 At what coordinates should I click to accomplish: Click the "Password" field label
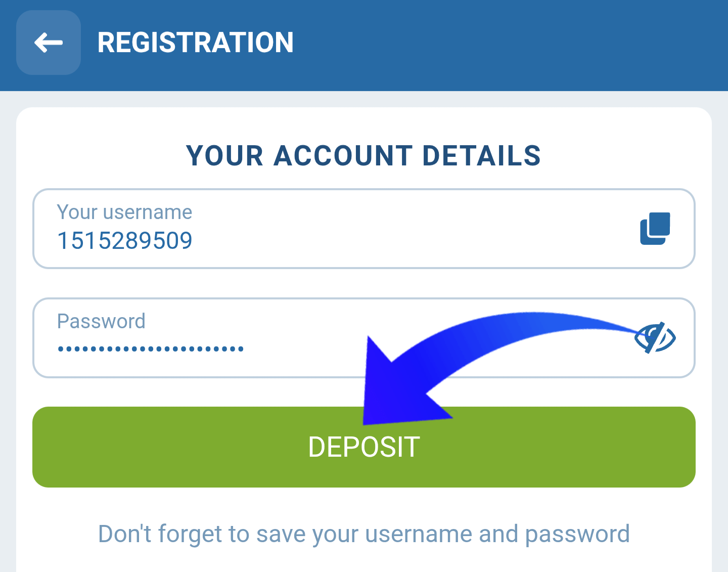tap(101, 321)
